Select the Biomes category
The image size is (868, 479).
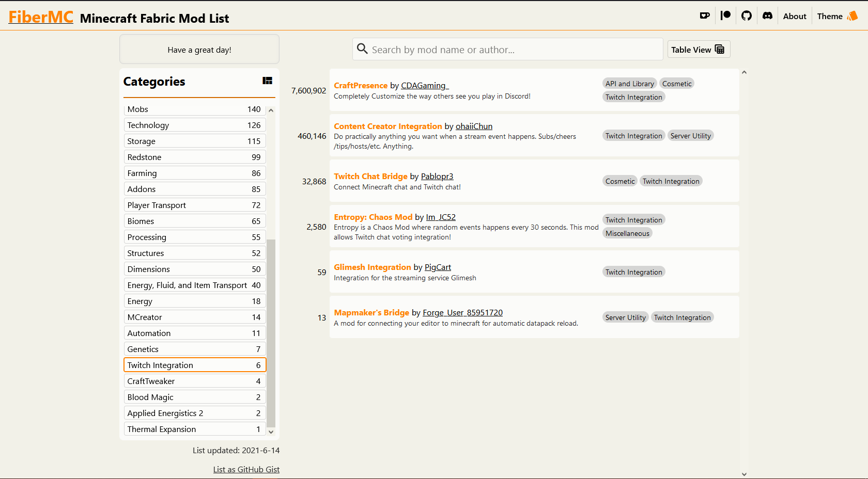point(195,221)
